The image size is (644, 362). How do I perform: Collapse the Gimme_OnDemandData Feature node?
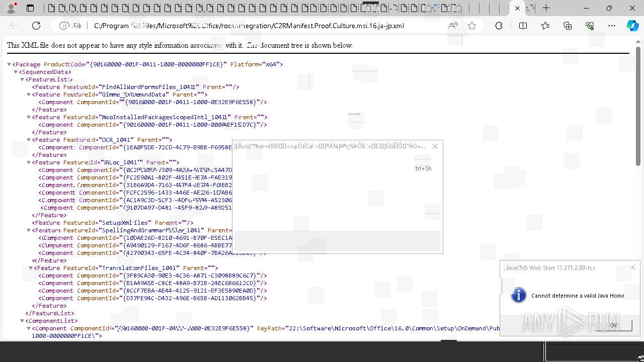tap(29, 95)
